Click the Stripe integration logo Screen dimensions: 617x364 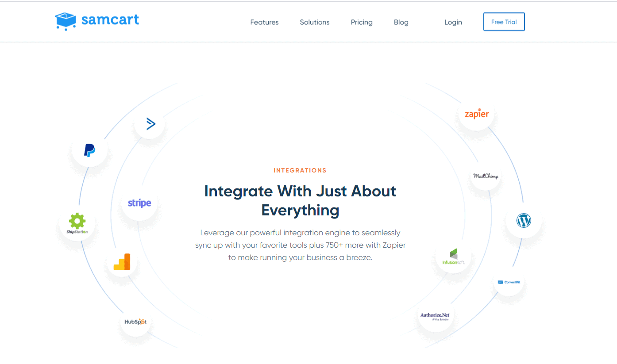click(139, 203)
